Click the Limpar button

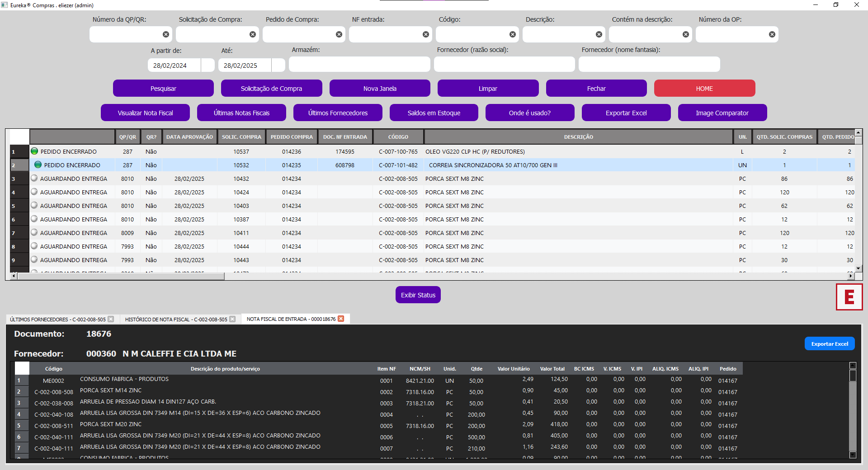(488, 88)
